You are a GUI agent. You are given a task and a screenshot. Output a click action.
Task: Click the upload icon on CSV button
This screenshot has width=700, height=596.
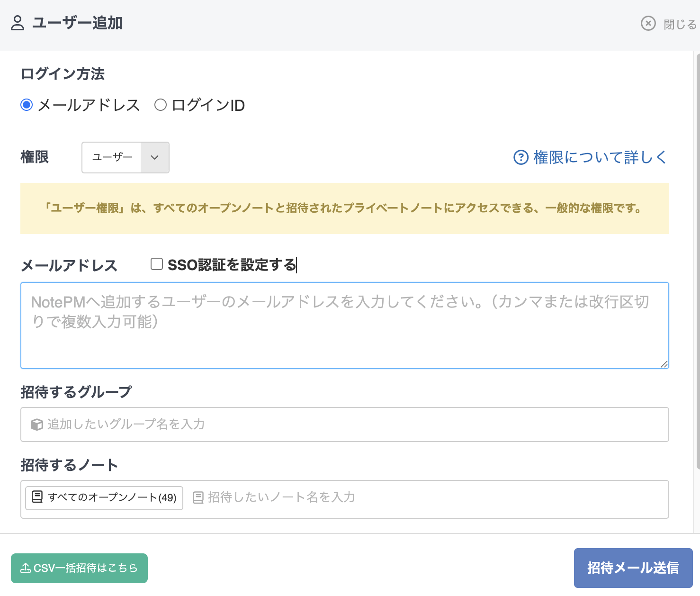25,568
